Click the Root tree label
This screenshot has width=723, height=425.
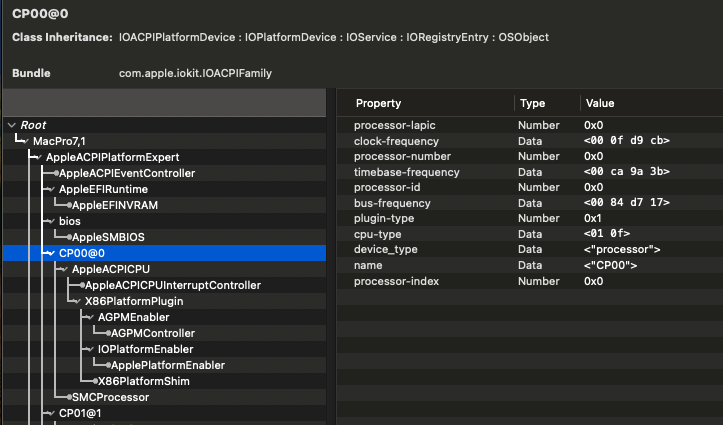[x=33, y=125]
